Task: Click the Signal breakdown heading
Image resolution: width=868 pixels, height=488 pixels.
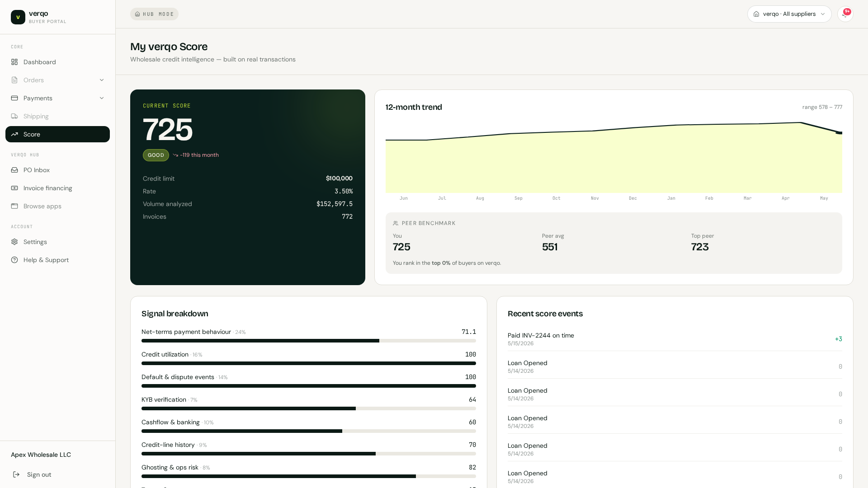Action: pyautogui.click(x=175, y=314)
